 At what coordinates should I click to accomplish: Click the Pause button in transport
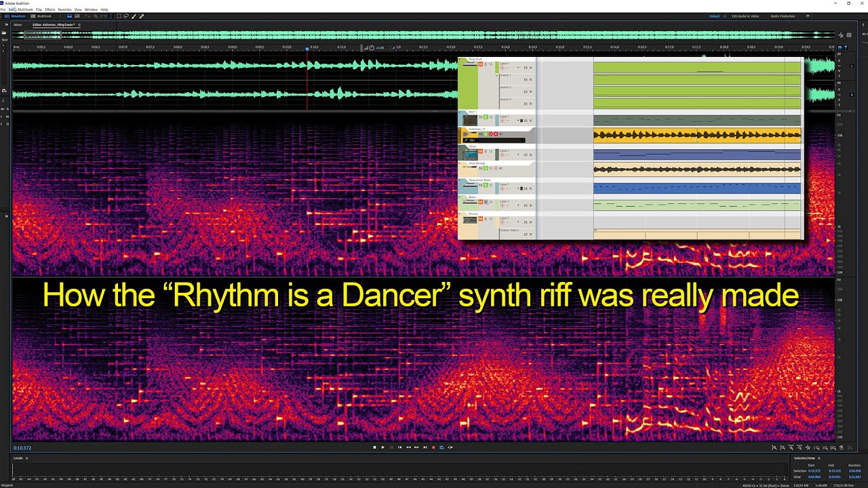point(391,447)
